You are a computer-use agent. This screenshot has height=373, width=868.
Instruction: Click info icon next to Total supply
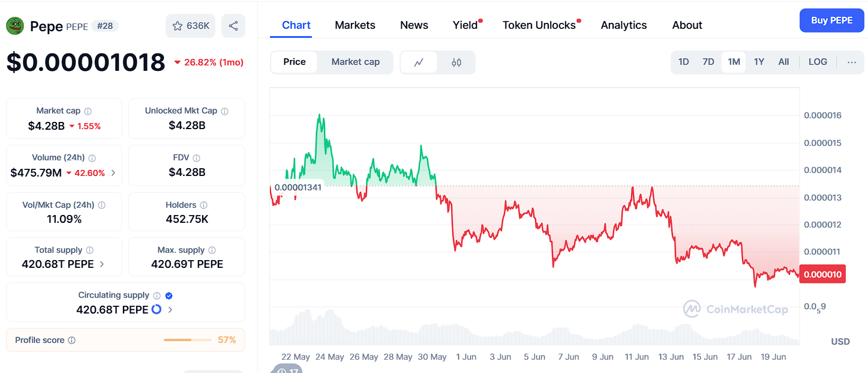click(x=90, y=250)
